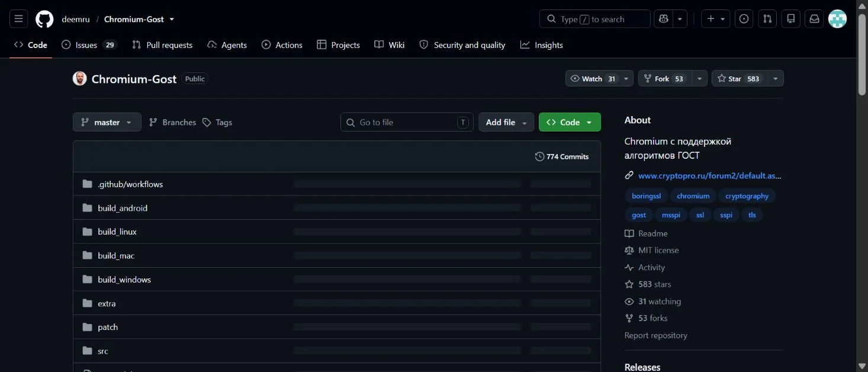
Task: Switch to the Issues tab
Action: coord(89,45)
